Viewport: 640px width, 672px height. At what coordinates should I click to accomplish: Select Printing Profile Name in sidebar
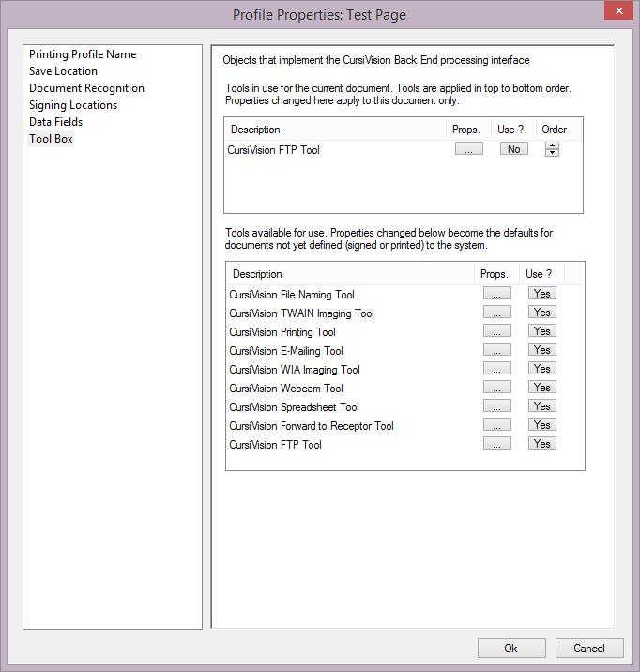pyautogui.click(x=83, y=54)
